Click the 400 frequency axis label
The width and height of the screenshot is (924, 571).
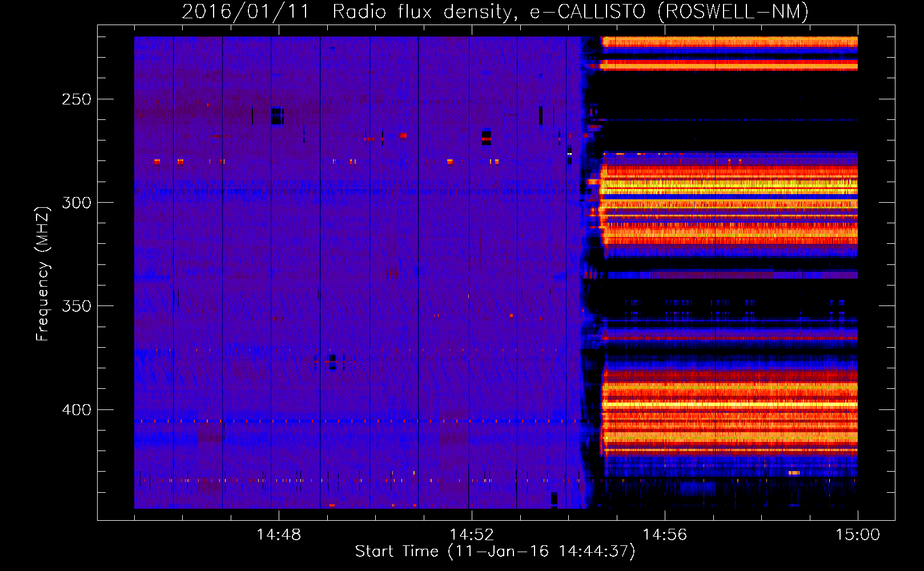[77, 410]
